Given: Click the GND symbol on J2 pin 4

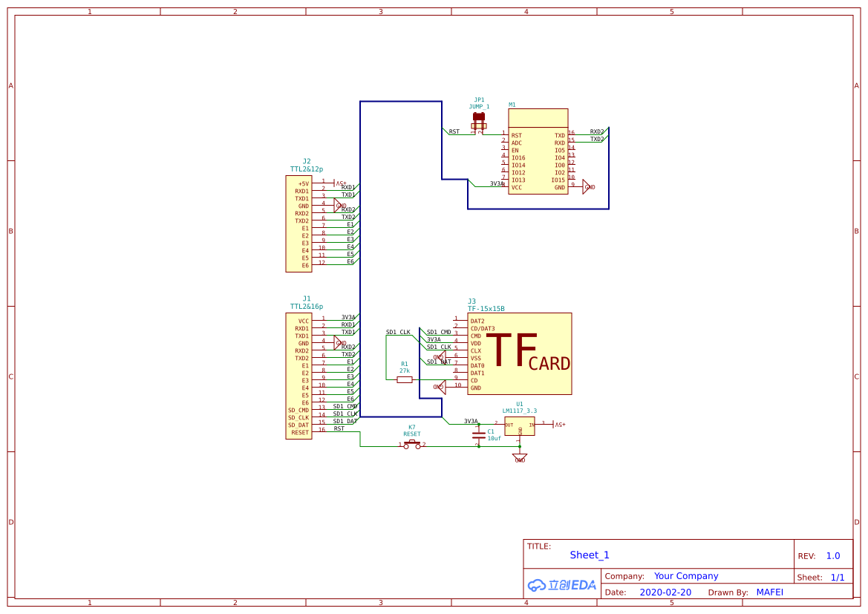Looking at the screenshot, I should [x=340, y=206].
